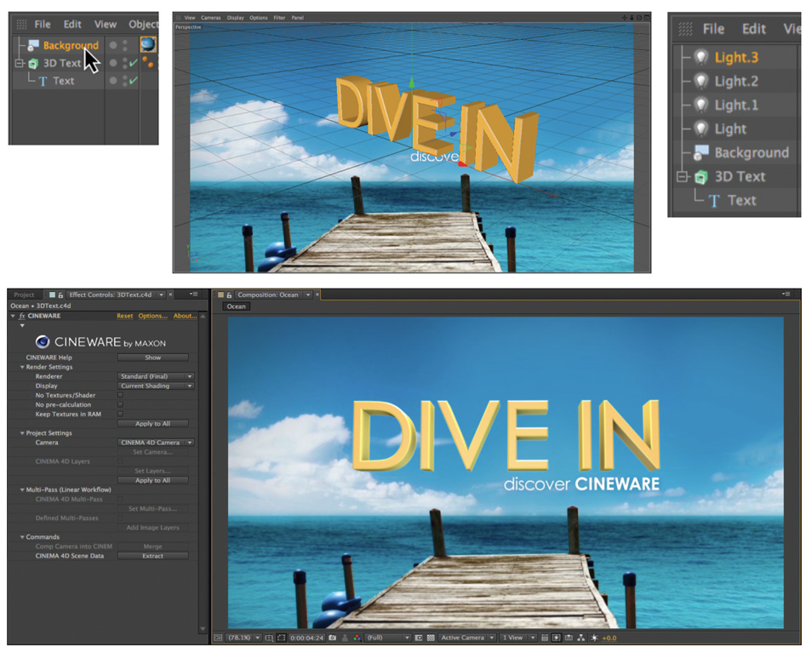Collapse the Render Settings section
The image size is (812, 652).
(22, 367)
